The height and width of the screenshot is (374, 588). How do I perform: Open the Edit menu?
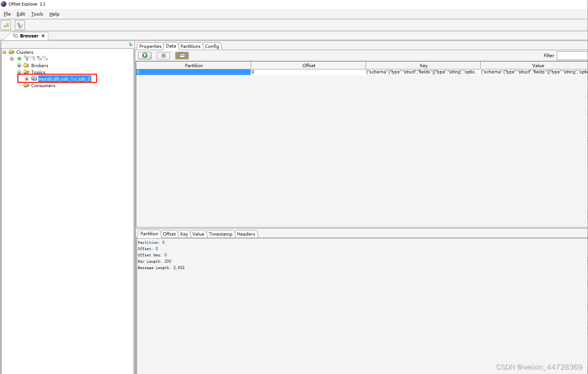21,14
